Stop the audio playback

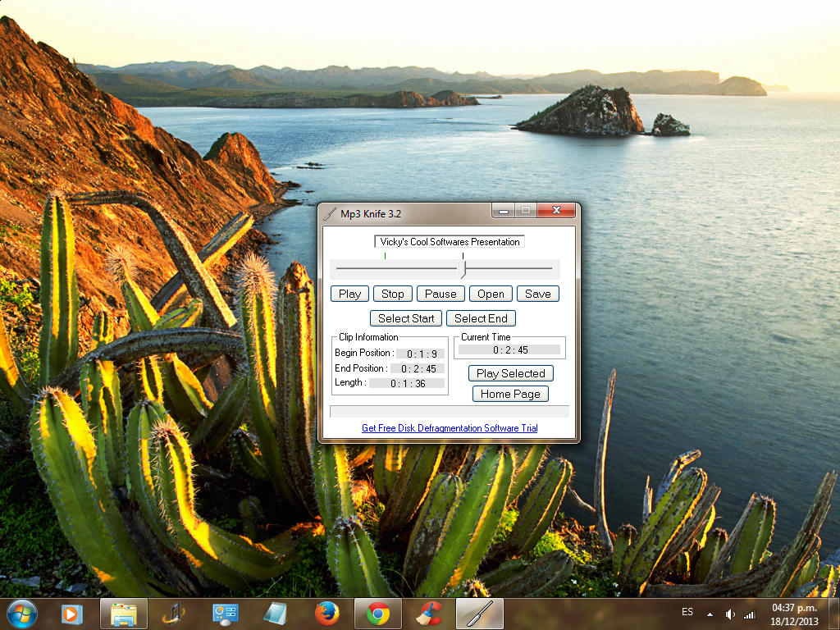pos(392,294)
